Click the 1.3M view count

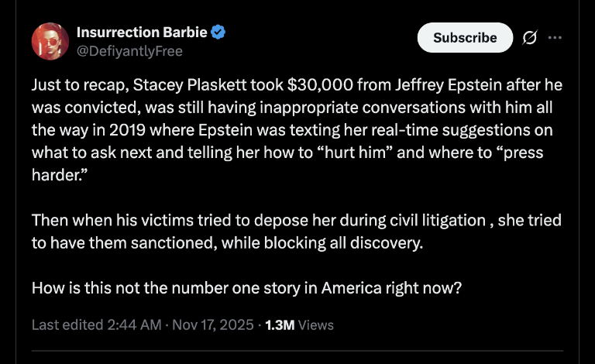[x=280, y=325]
